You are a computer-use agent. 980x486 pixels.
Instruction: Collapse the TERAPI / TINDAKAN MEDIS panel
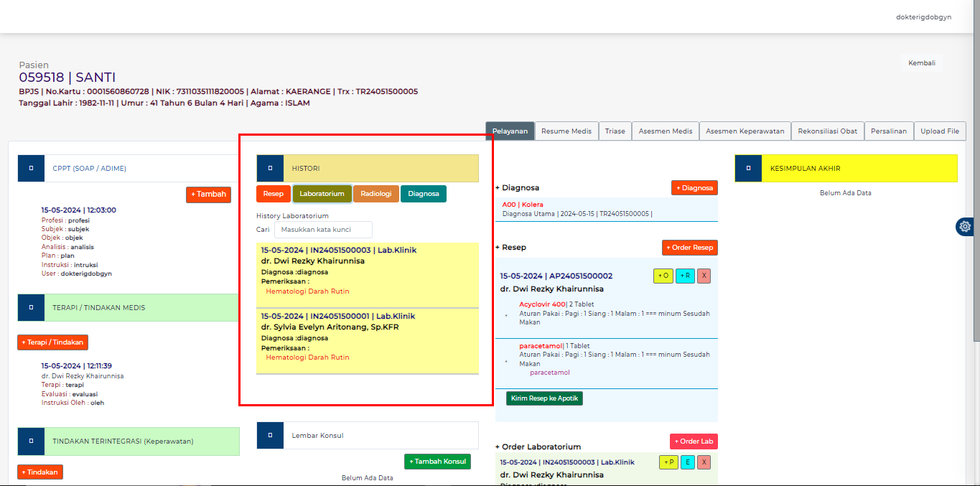pyautogui.click(x=31, y=307)
